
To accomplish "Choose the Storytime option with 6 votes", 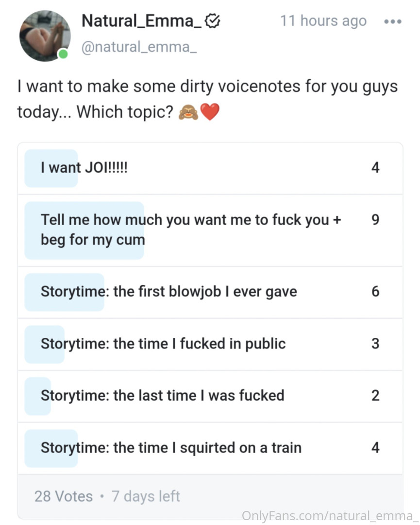I will point(210,292).
